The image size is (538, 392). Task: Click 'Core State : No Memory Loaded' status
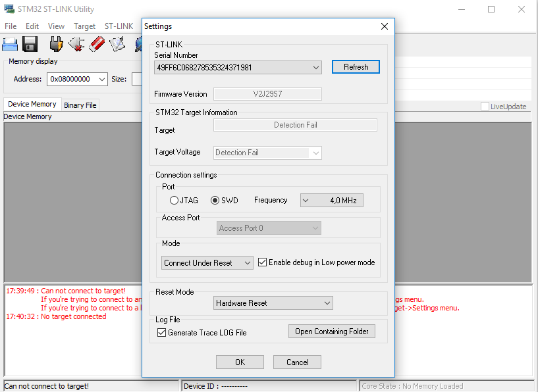[x=412, y=386]
